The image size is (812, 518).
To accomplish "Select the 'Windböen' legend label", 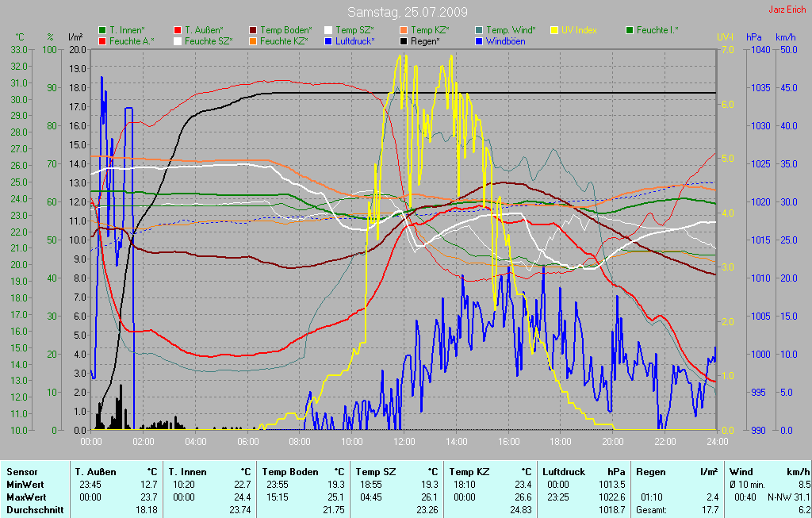I will 505,41.
